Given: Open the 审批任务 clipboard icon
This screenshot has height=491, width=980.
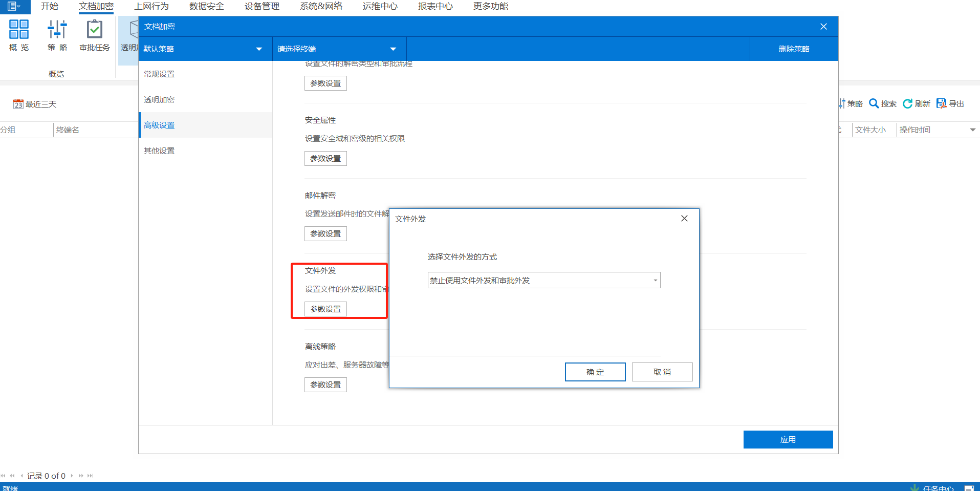Looking at the screenshot, I should tap(95, 35).
